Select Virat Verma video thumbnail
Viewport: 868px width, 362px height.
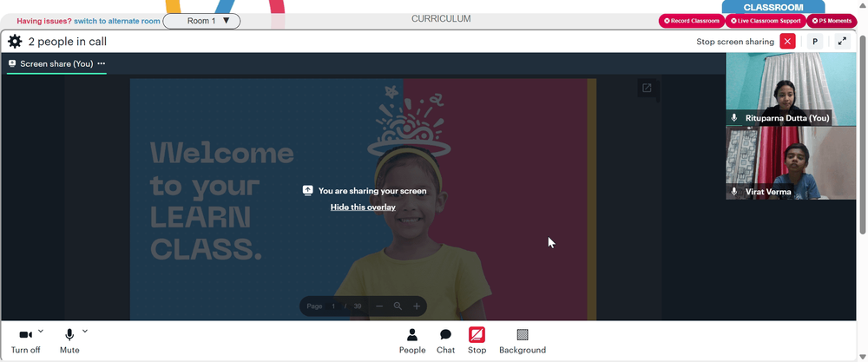791,162
